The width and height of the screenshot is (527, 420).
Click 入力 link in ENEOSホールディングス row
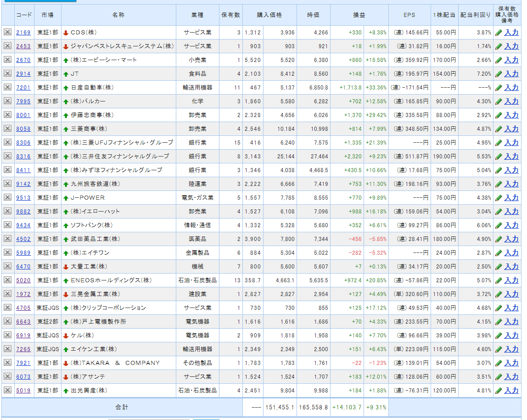click(x=511, y=280)
